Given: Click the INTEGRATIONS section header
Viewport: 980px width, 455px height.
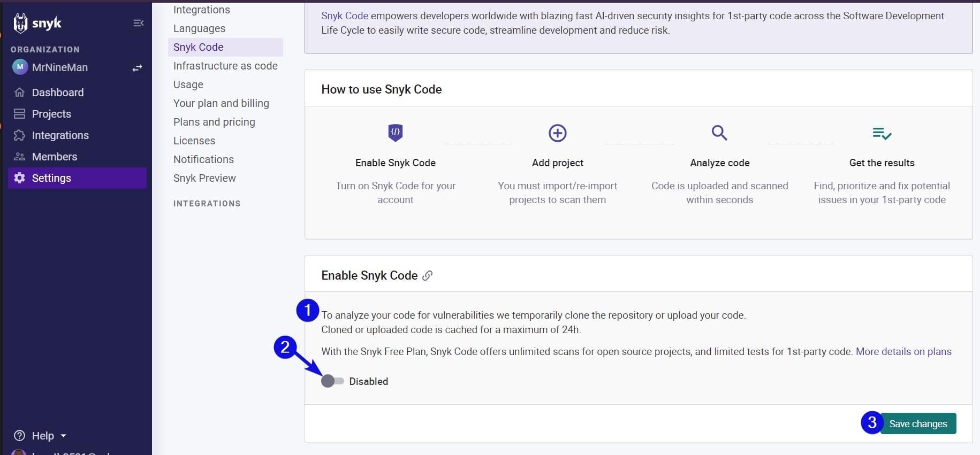Looking at the screenshot, I should (x=207, y=204).
